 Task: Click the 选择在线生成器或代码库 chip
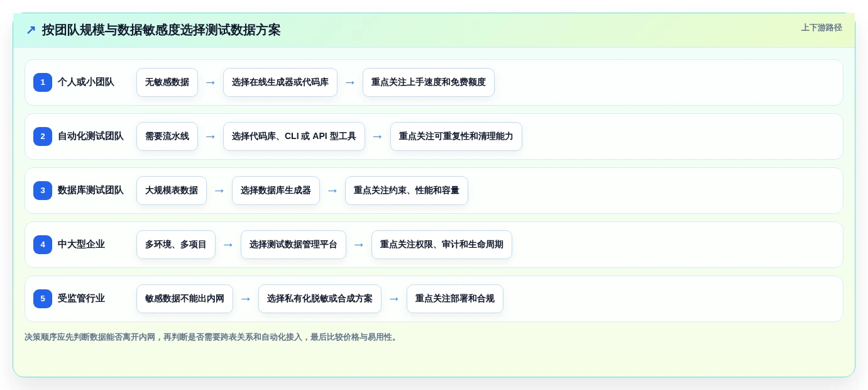pyautogui.click(x=280, y=82)
